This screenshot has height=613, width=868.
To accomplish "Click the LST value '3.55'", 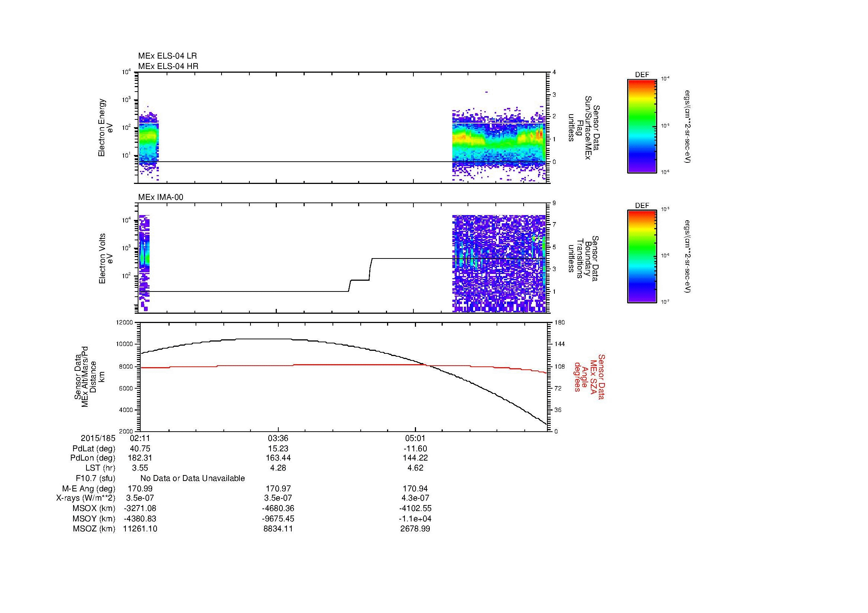I will (140, 468).
